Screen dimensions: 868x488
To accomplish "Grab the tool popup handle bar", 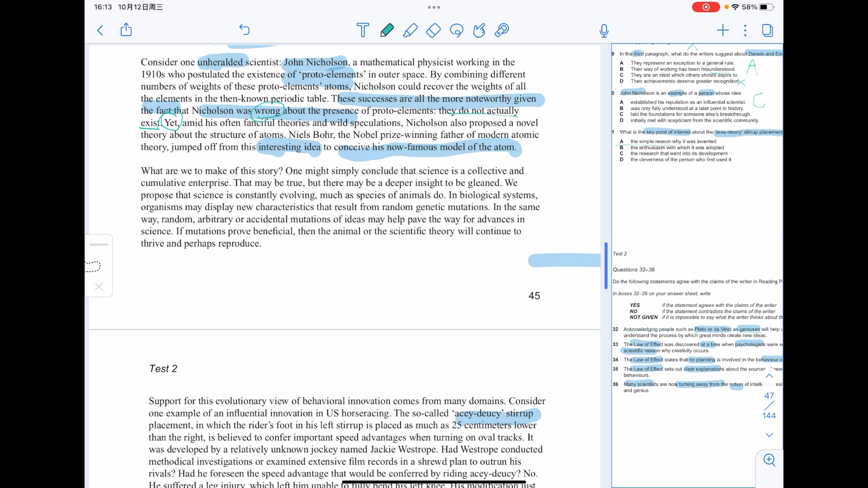I will pos(99,244).
